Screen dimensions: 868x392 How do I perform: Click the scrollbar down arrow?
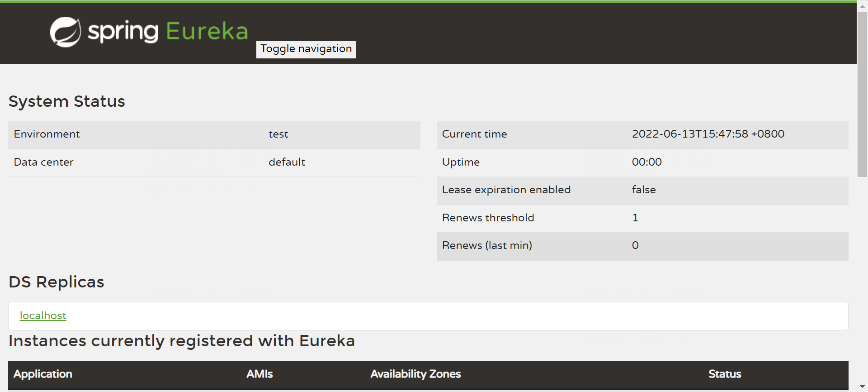coord(862,387)
